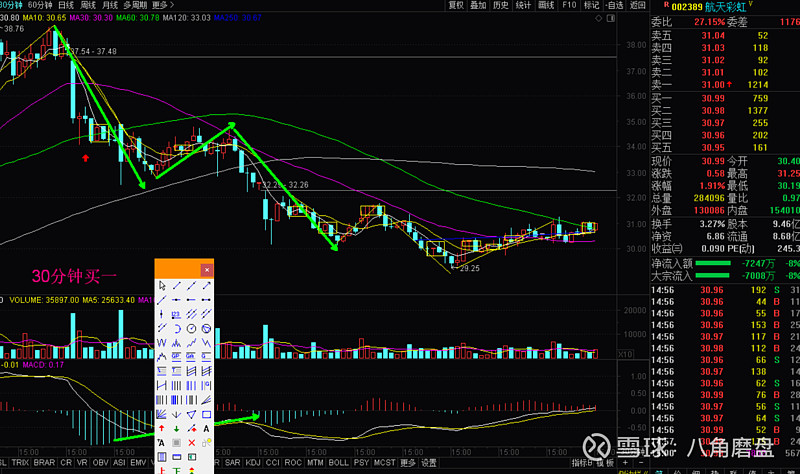Screen dimensions: 800x474
Task: Click the diamond icon above chart
Action: point(599,18)
